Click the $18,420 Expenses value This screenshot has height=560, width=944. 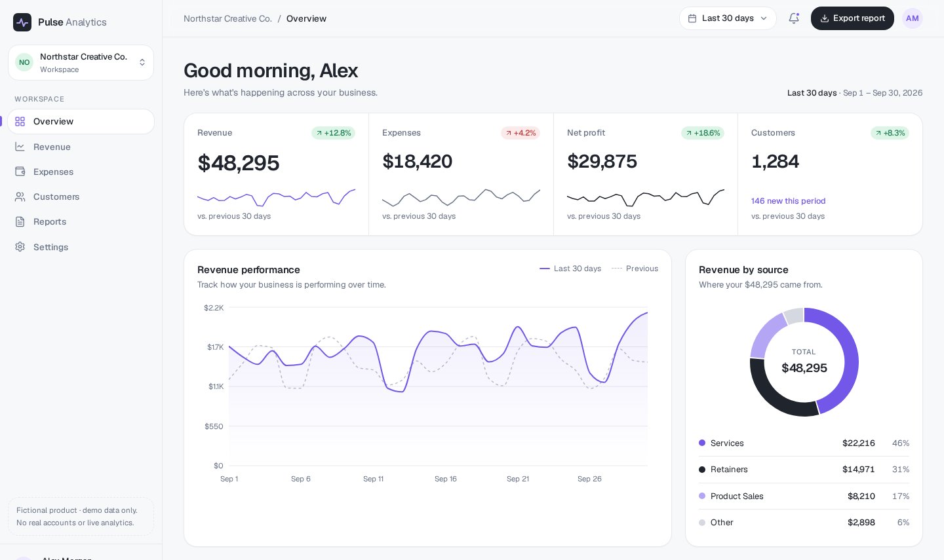click(418, 161)
